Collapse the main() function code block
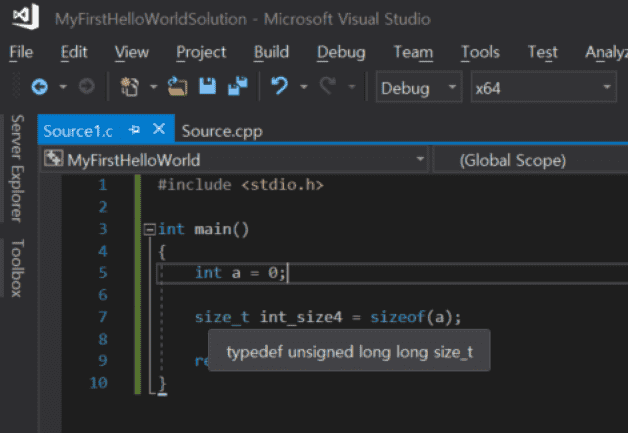628x433 pixels. point(149,229)
